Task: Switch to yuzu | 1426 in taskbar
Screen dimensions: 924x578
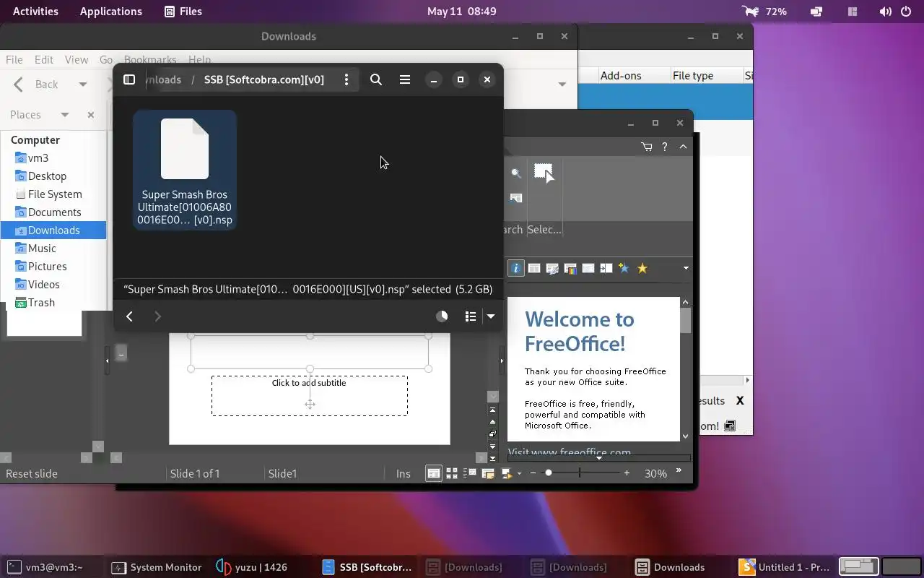Action: point(251,567)
